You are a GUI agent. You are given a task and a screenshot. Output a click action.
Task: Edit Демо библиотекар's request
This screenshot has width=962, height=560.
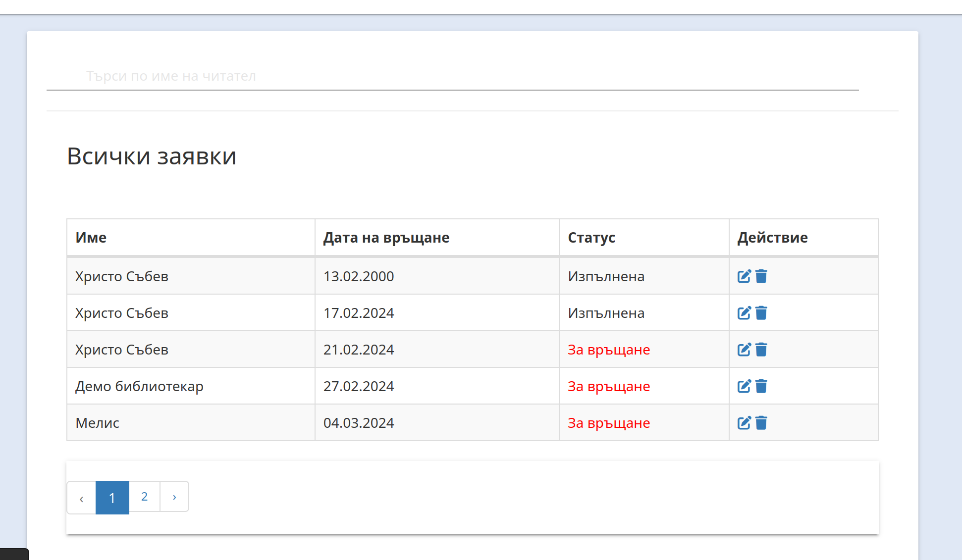coord(744,386)
